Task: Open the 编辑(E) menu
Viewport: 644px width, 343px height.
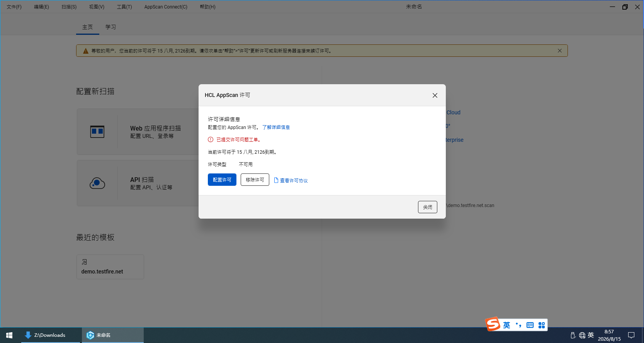Action: [x=41, y=7]
